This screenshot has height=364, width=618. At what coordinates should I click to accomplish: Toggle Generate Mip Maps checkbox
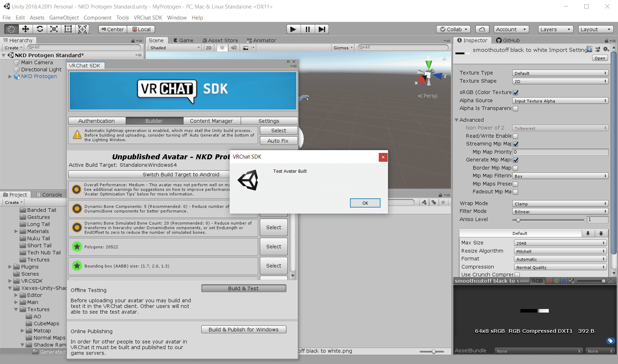(x=515, y=160)
